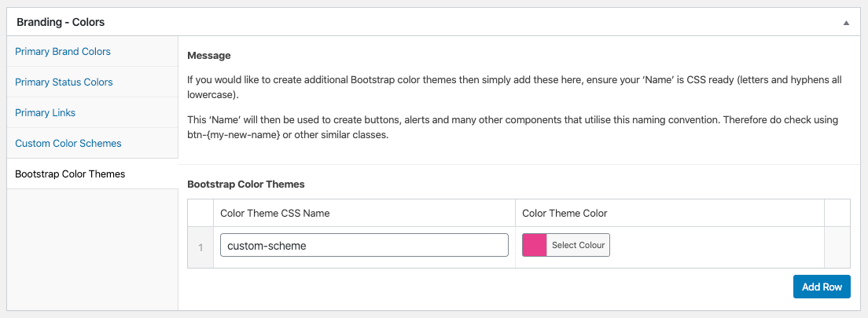This screenshot has width=868, height=318.
Task: Go to the Primary Links tab
Action: click(x=46, y=113)
